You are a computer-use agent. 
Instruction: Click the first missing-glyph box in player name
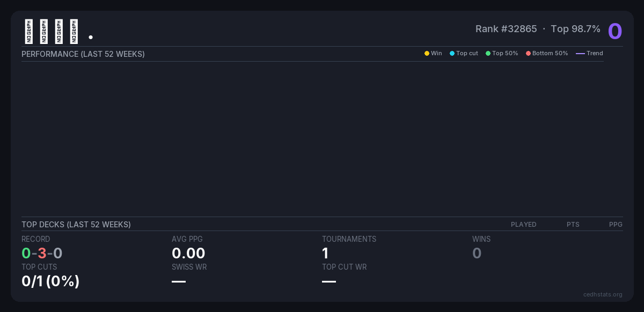click(x=29, y=32)
